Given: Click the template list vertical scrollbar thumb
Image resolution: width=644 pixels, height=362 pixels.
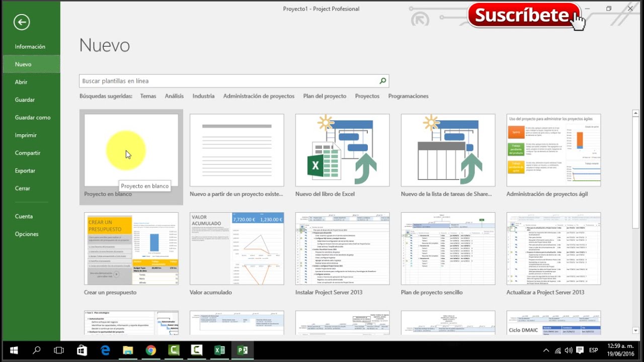Looking at the screenshot, I should [x=635, y=173].
